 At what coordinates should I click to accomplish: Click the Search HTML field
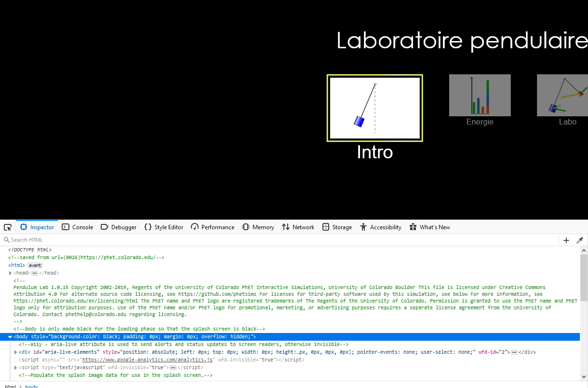280,240
